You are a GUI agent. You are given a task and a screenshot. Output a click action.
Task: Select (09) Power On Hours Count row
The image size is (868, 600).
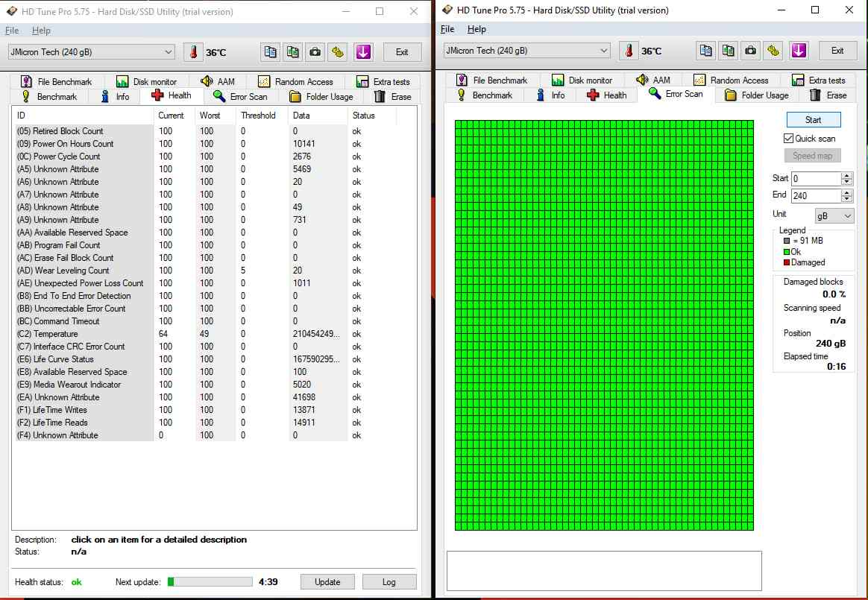coord(205,144)
